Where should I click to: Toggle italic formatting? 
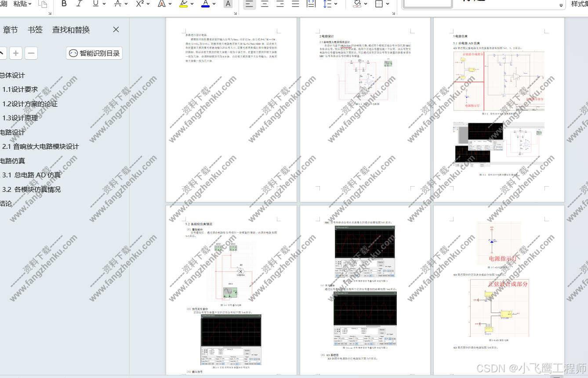coord(79,4)
